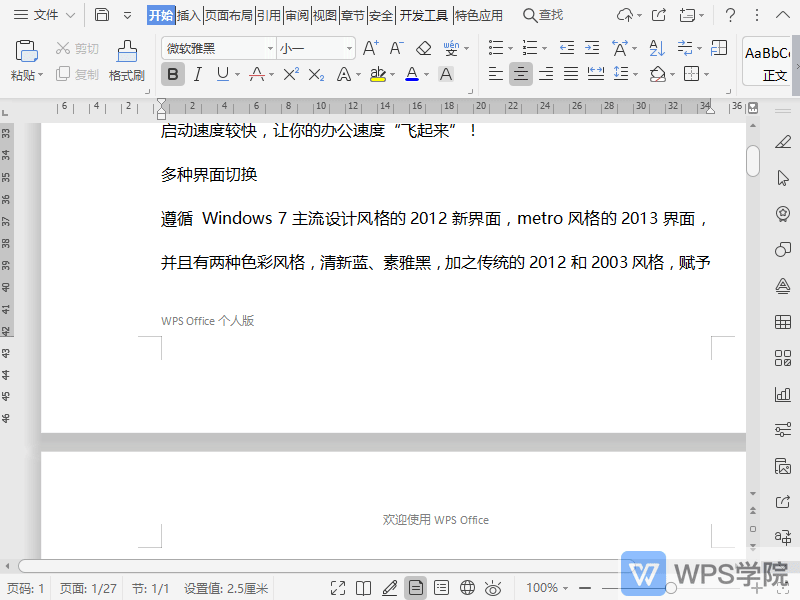Switch to full screen view mode
800x600 pixels.
coord(338,588)
